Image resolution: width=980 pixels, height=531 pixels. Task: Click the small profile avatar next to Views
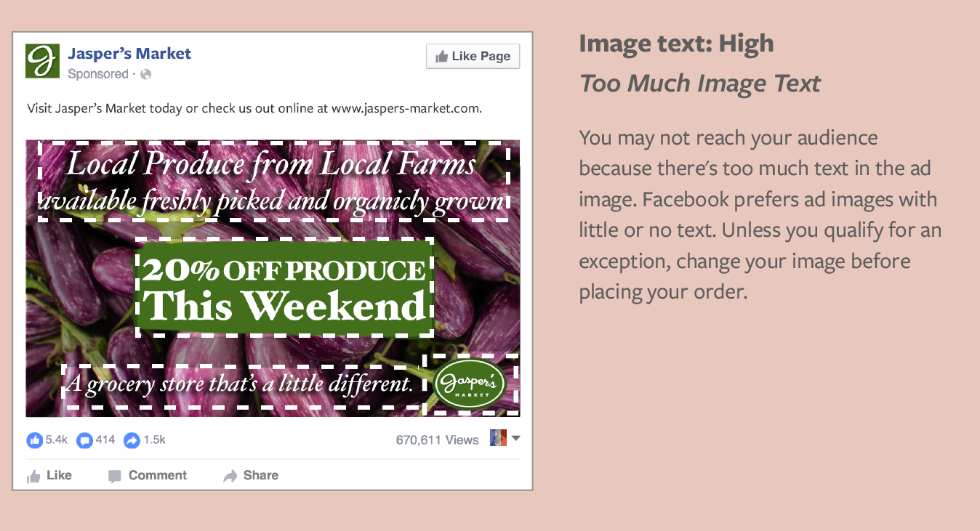click(498, 438)
